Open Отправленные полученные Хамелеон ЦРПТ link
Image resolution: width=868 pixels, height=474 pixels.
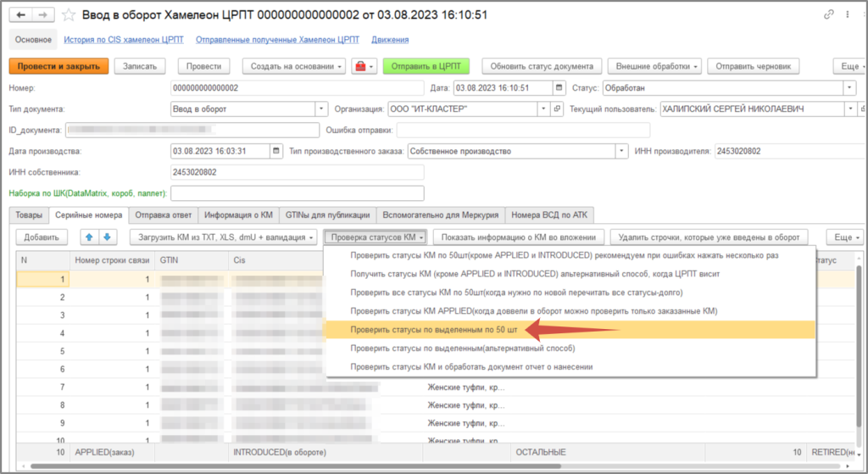tap(277, 40)
